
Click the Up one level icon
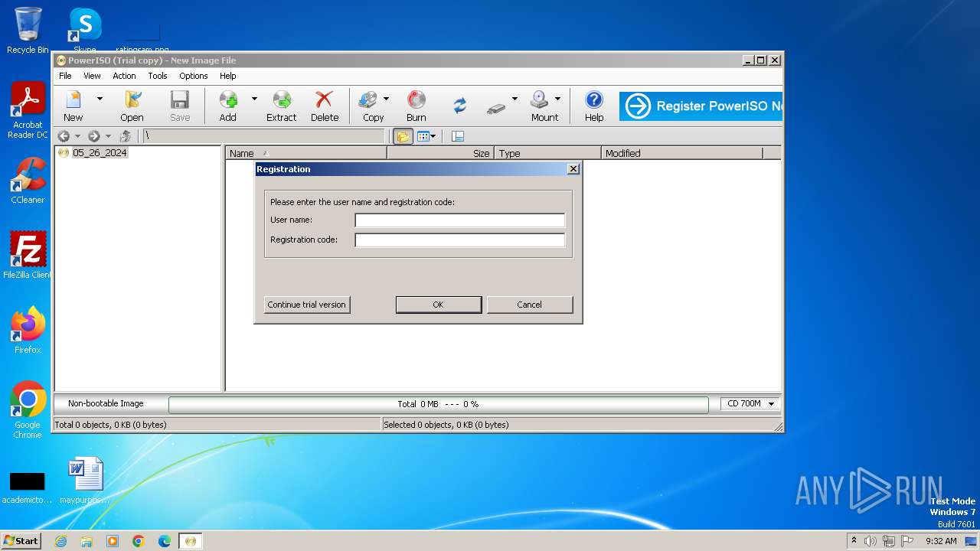coord(126,136)
